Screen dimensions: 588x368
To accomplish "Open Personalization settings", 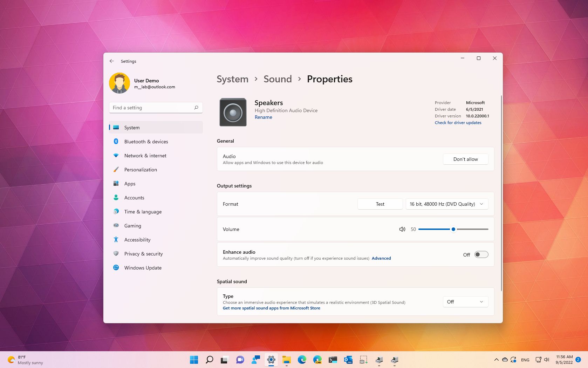I will tap(141, 170).
